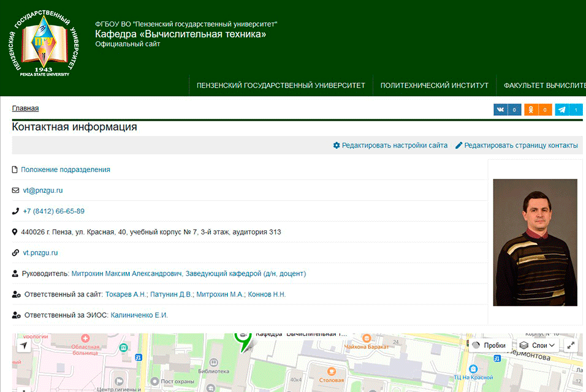This screenshot has width=586, height=392.
Task: Click the Odnoklassniki share counter
Action: point(545,110)
